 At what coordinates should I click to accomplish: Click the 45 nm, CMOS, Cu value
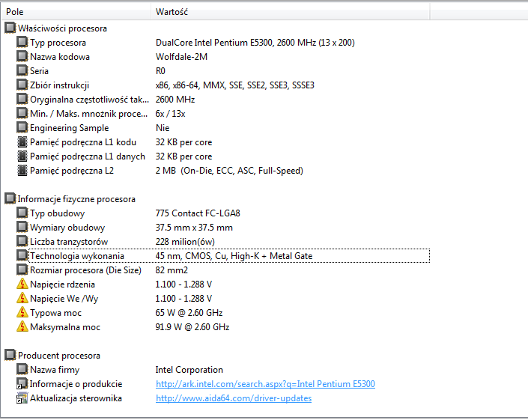tap(234, 256)
